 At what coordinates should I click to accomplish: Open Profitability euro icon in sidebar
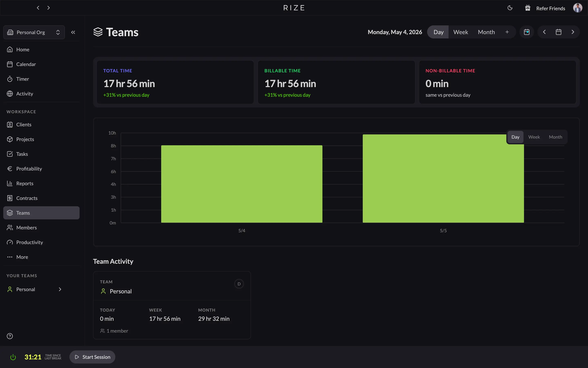coord(10,169)
